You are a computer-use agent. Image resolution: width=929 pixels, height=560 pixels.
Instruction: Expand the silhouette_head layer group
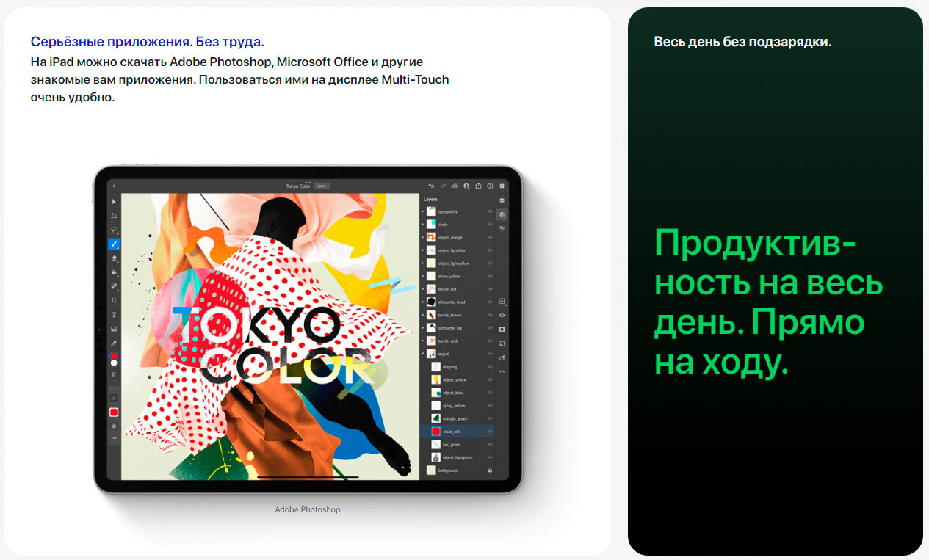[x=423, y=302]
